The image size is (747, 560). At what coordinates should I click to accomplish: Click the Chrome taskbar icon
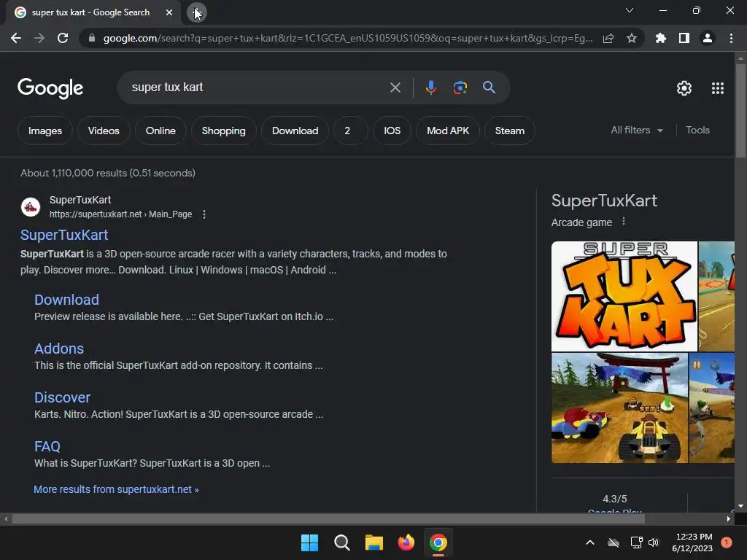pos(438,542)
